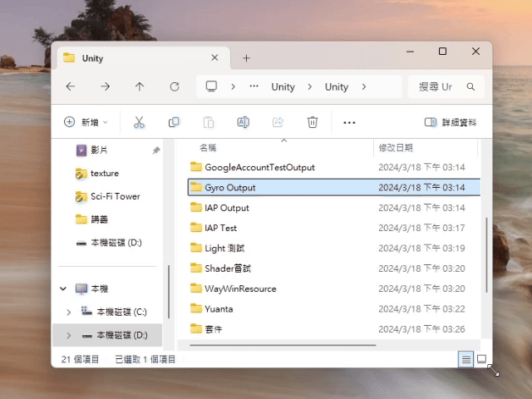Image resolution: width=532 pixels, height=399 pixels.
Task: Click the Rename icon in toolbar
Action: [x=244, y=122]
